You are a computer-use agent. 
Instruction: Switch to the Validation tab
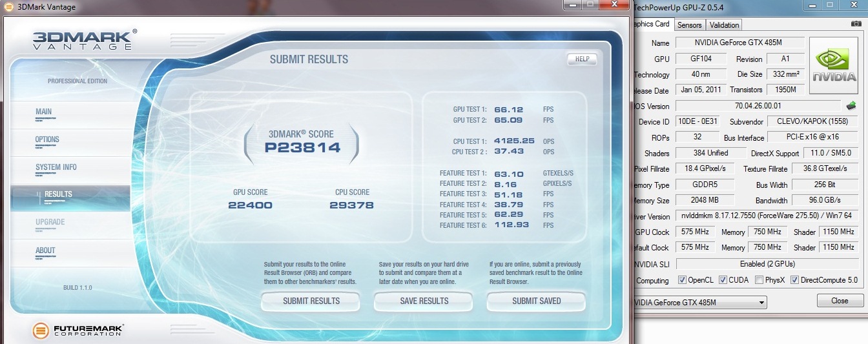(x=724, y=25)
